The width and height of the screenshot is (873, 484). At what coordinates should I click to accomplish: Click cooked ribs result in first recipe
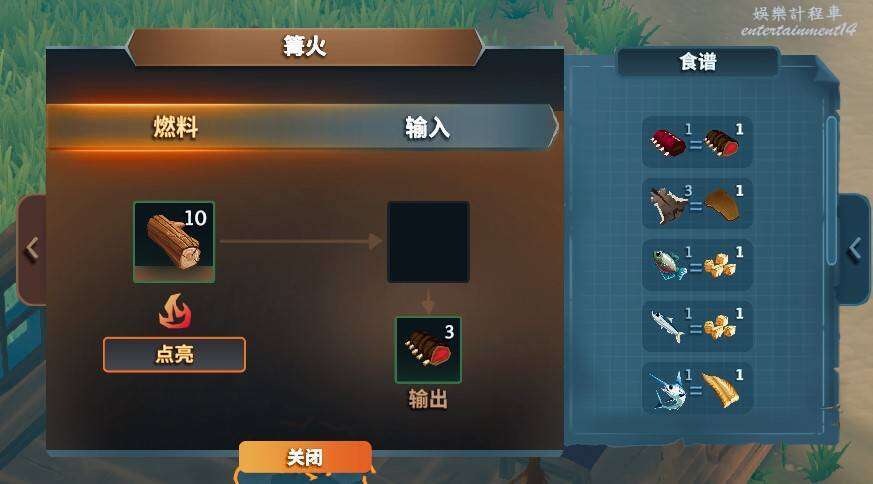[x=722, y=143]
